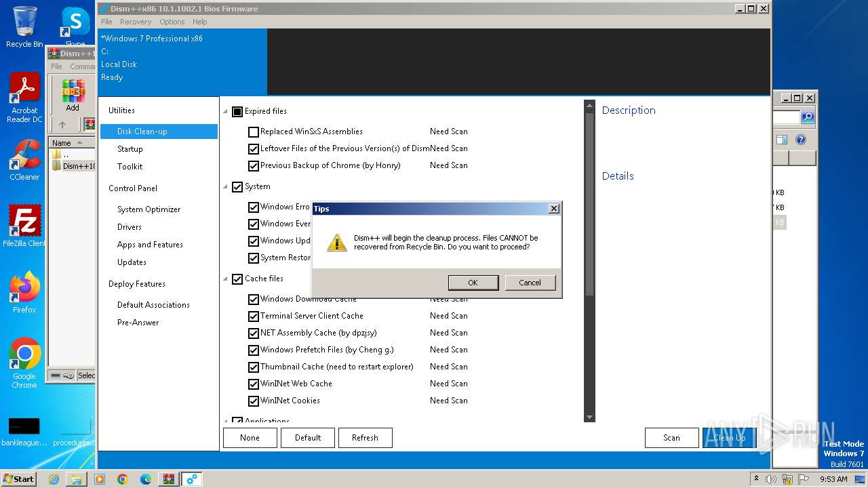Click the None button
The height and width of the screenshot is (488, 868).
click(x=250, y=438)
